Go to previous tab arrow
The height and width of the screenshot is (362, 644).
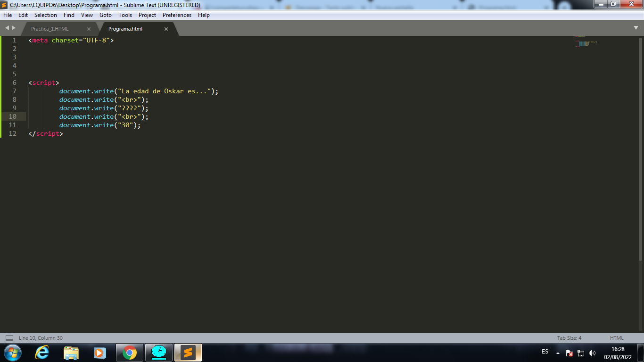pyautogui.click(x=7, y=28)
